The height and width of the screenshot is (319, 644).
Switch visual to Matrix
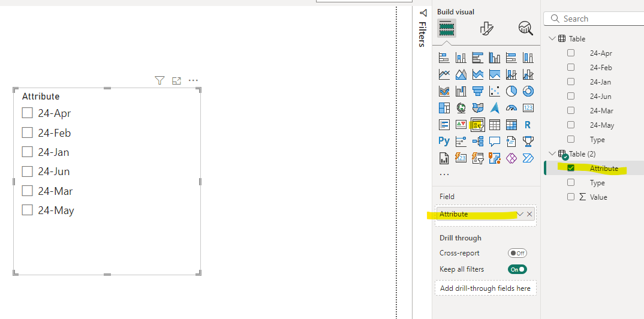click(x=511, y=124)
